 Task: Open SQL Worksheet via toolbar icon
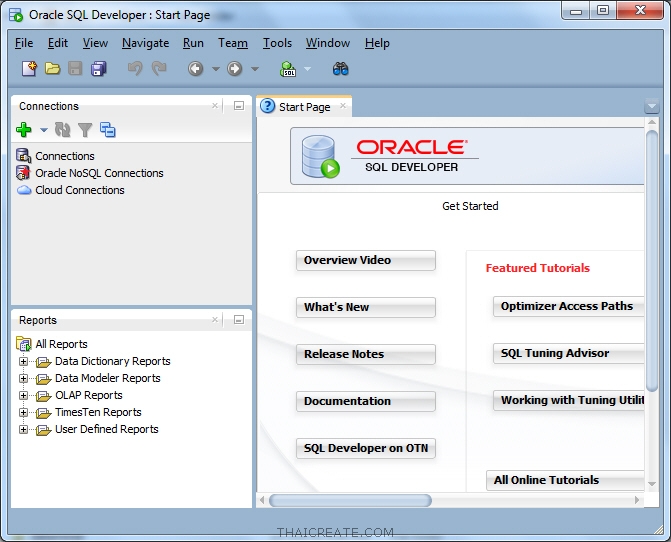pyautogui.click(x=288, y=69)
